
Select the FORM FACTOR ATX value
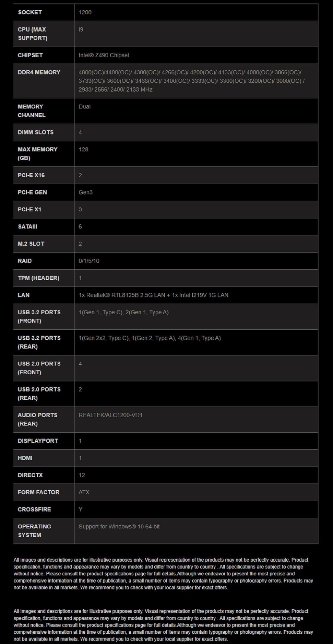click(84, 492)
